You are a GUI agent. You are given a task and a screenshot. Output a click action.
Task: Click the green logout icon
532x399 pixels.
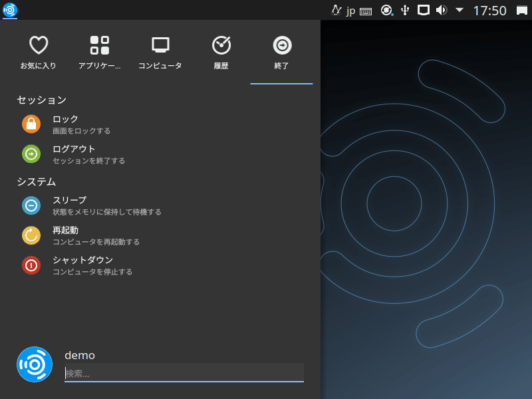point(31,154)
